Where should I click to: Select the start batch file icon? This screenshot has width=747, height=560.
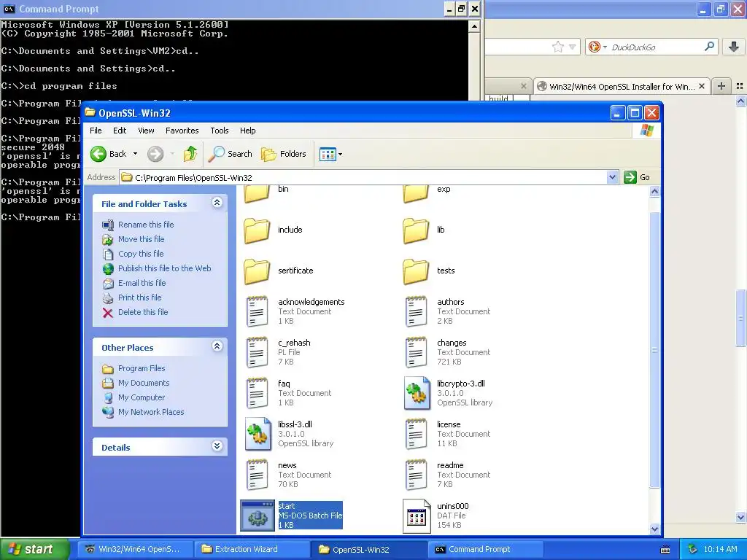point(258,516)
